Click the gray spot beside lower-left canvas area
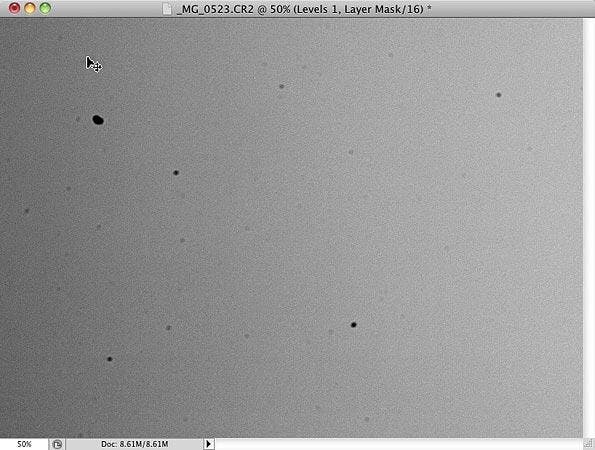Image resolution: width=595 pixels, height=450 pixels. [x=168, y=327]
